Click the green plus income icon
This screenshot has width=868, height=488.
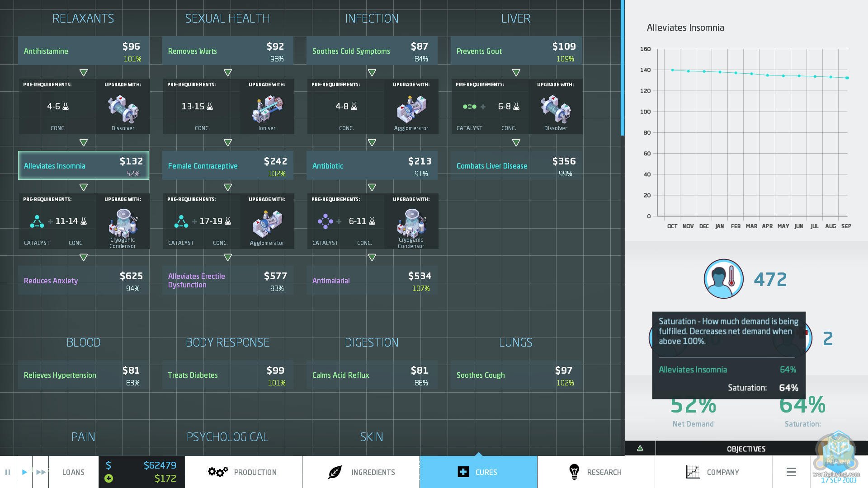point(108,479)
